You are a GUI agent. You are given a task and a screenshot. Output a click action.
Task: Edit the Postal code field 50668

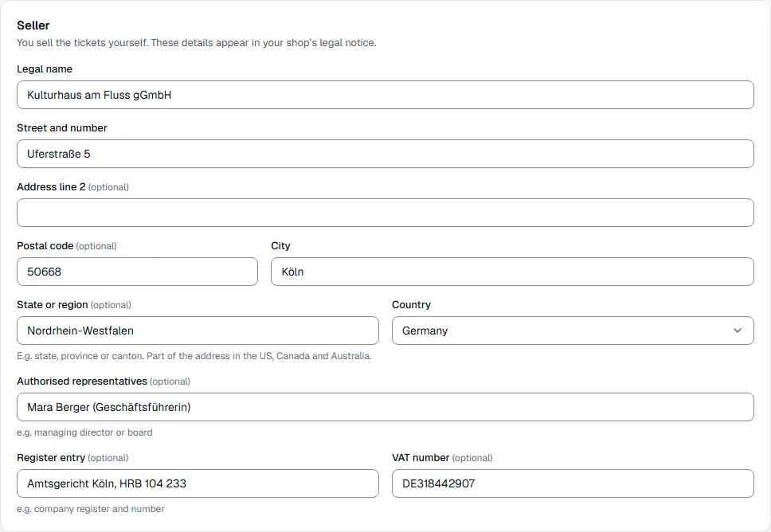coord(137,272)
